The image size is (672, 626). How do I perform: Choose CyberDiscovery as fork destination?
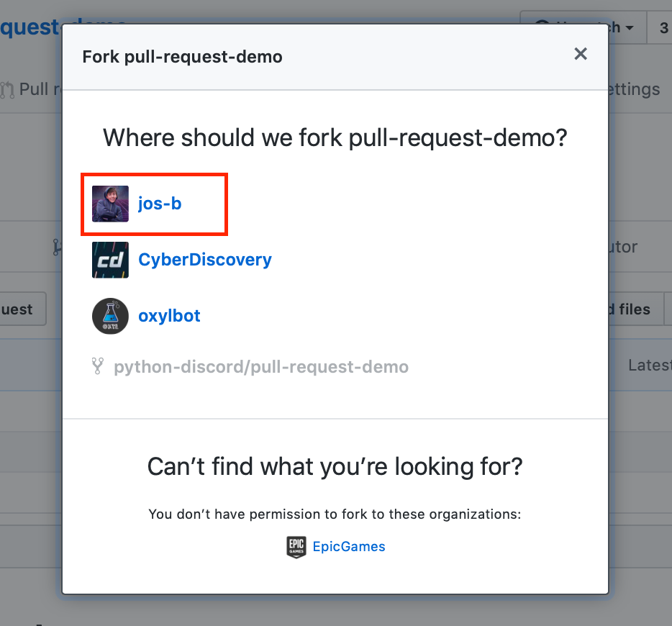(x=205, y=260)
